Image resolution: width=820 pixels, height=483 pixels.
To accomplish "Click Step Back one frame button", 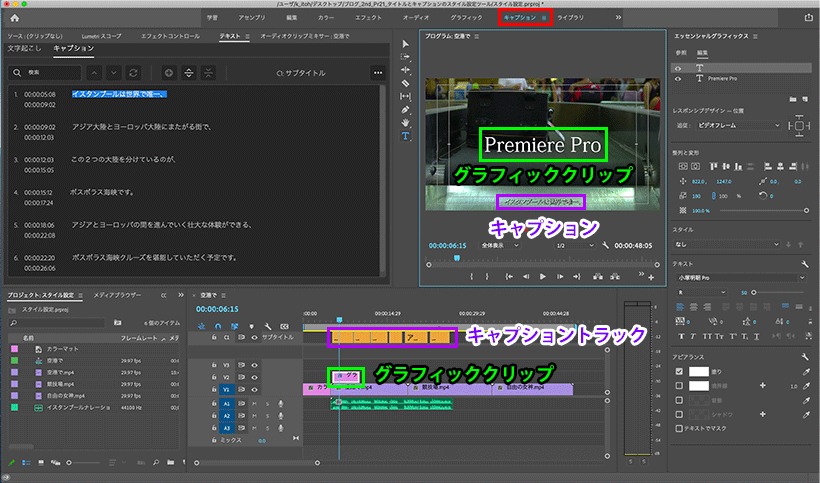I will click(526, 277).
